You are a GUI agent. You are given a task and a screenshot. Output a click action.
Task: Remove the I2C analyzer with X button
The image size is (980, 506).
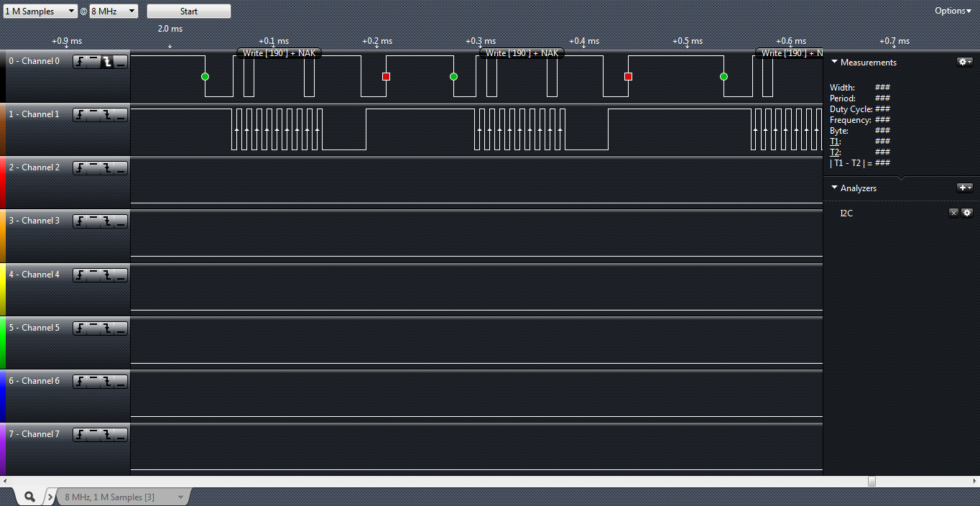coord(953,213)
